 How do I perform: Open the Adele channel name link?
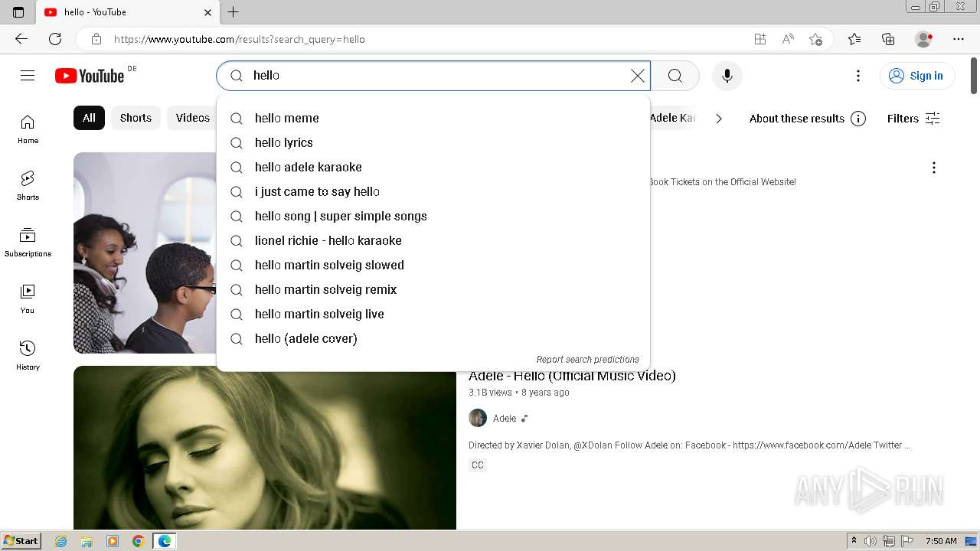505,419
